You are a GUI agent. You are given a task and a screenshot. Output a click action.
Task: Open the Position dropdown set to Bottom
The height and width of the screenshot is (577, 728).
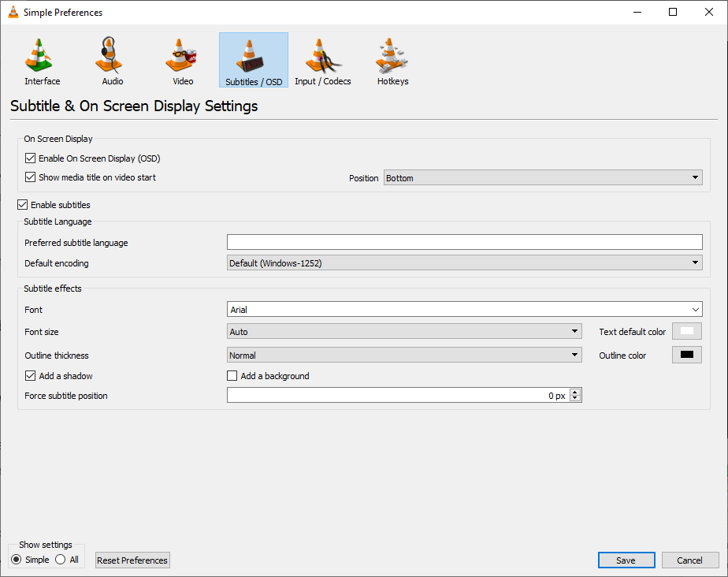(x=543, y=177)
